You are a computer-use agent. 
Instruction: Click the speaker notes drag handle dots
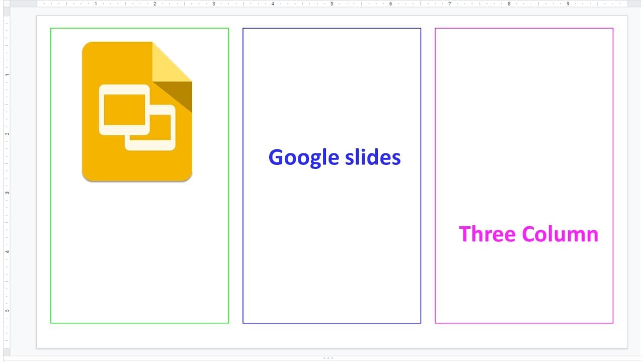(328, 358)
